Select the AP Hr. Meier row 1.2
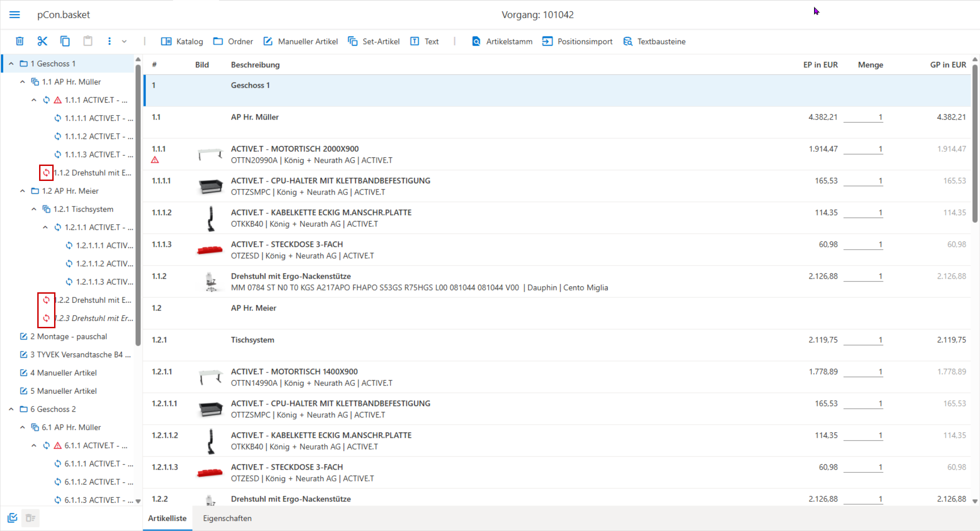The height and width of the screenshot is (531, 980). (x=557, y=313)
